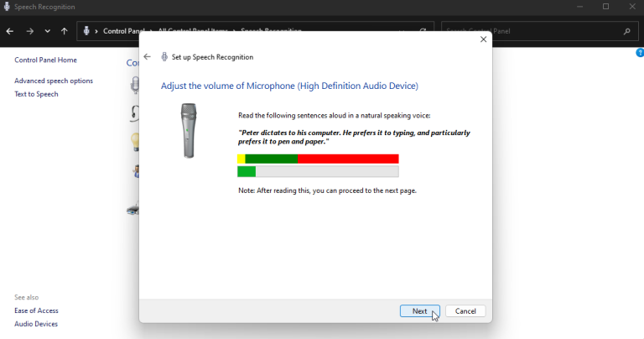Go back in the Speech Recognition setup wizard
The height and width of the screenshot is (339, 644).
tap(148, 57)
